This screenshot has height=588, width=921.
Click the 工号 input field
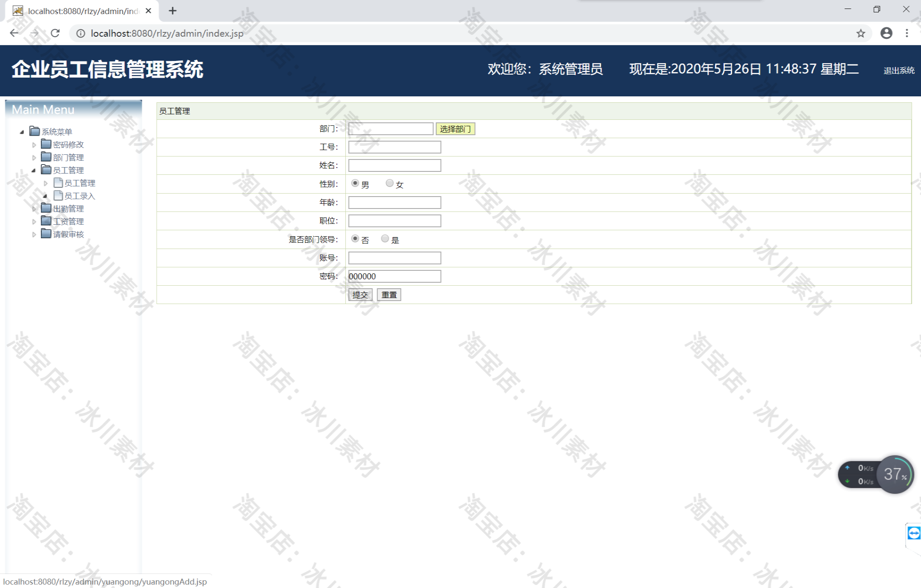point(394,147)
